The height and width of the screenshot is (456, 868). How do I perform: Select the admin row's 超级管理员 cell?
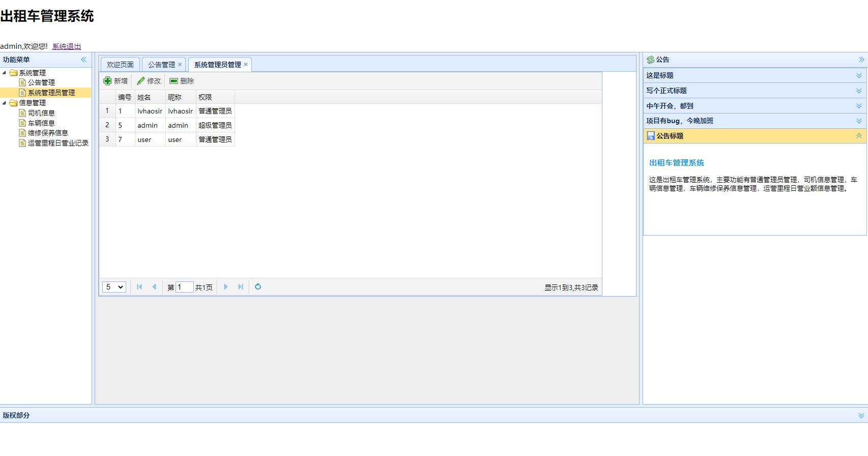click(215, 125)
